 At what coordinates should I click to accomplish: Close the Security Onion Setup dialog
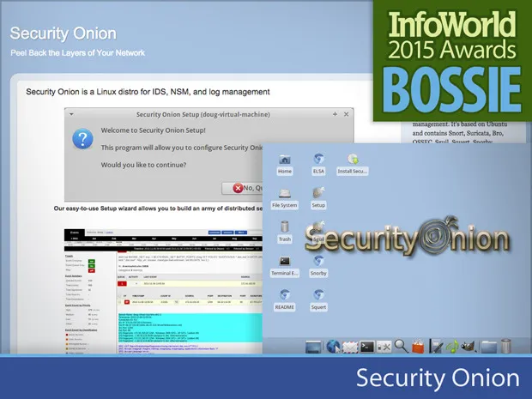(x=346, y=114)
